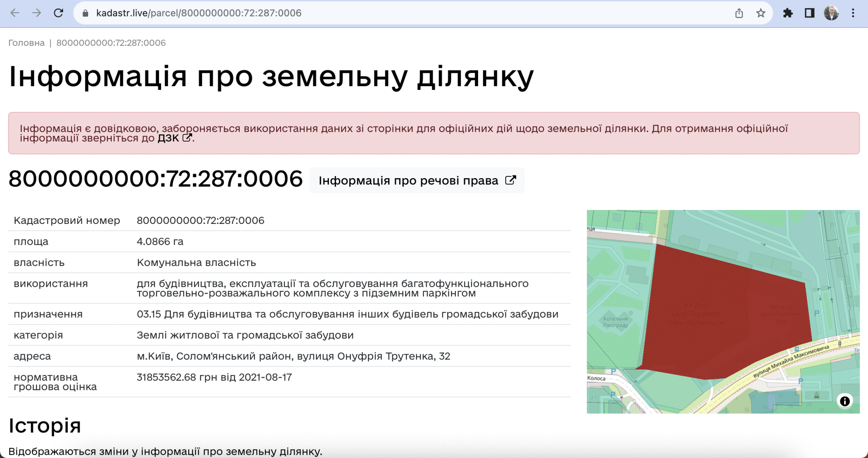868x458 pixels.
Task: Open Інформація про речові права button
Action: pos(417,181)
